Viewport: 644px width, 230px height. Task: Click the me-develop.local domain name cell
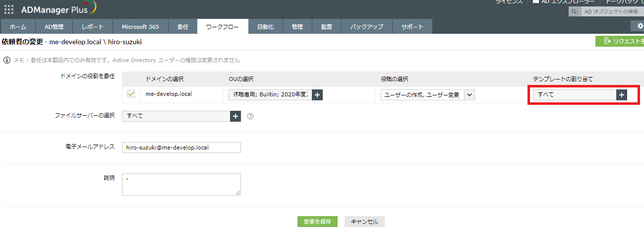169,94
